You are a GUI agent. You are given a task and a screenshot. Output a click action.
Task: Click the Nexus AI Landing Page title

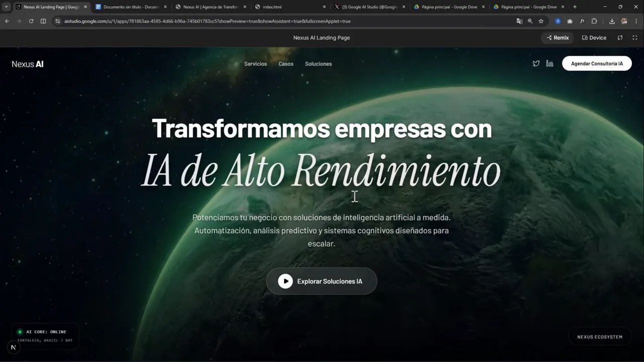coord(321,38)
